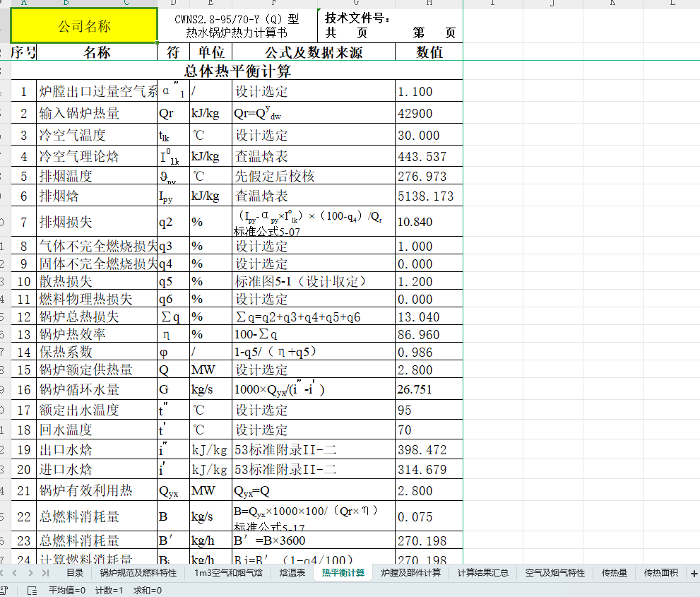Switch to the 计算结果汇总 sheet
Image resolution: width=700 pixels, height=597 pixels.
point(483,573)
